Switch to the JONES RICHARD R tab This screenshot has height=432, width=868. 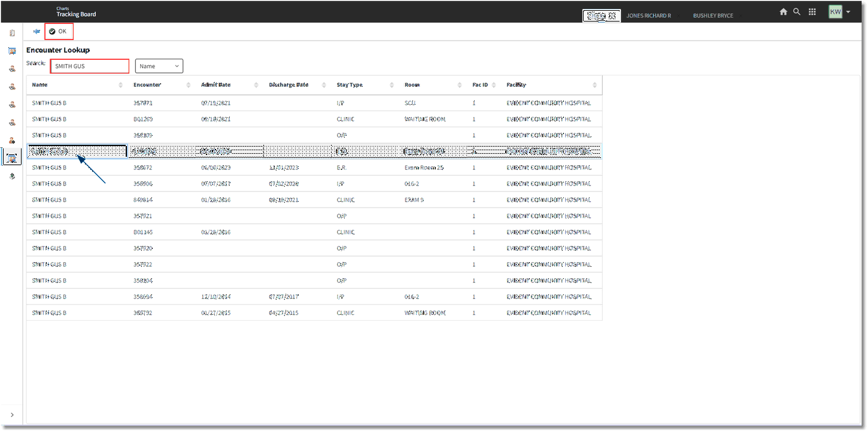click(x=649, y=16)
